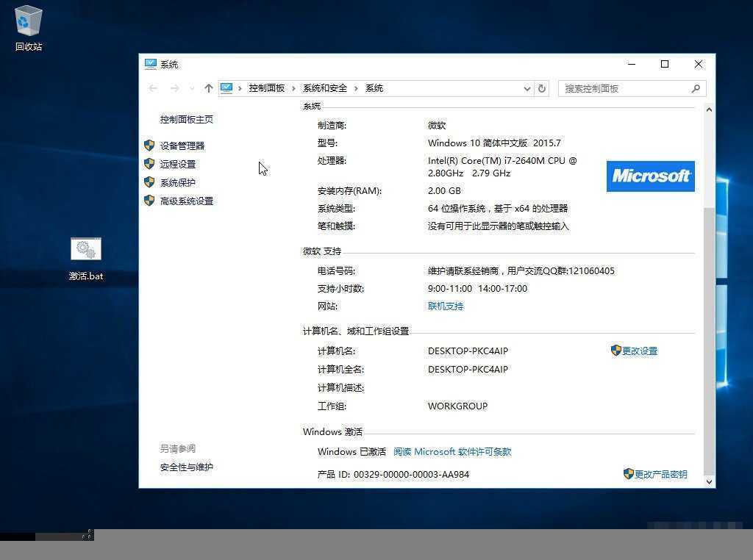Open 系统和安全 breadcrumb
This screenshot has width=753, height=560.
tap(324, 88)
